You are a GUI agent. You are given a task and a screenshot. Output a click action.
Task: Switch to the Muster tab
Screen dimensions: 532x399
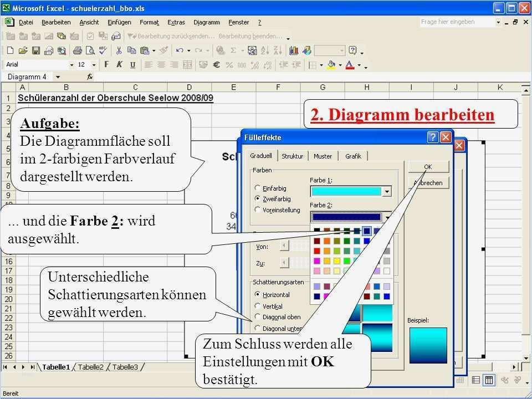point(323,156)
